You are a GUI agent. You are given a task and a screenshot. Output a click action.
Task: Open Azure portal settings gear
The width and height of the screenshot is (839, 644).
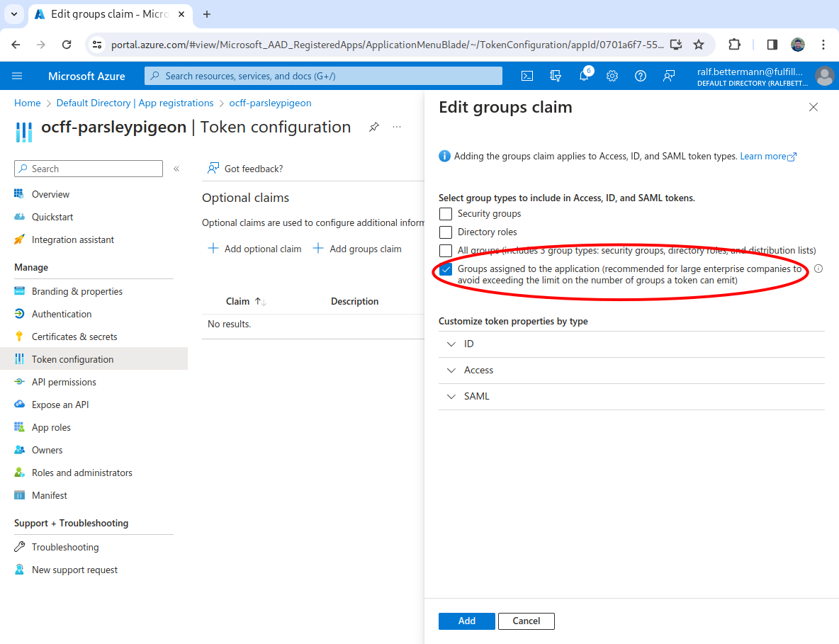click(x=612, y=76)
